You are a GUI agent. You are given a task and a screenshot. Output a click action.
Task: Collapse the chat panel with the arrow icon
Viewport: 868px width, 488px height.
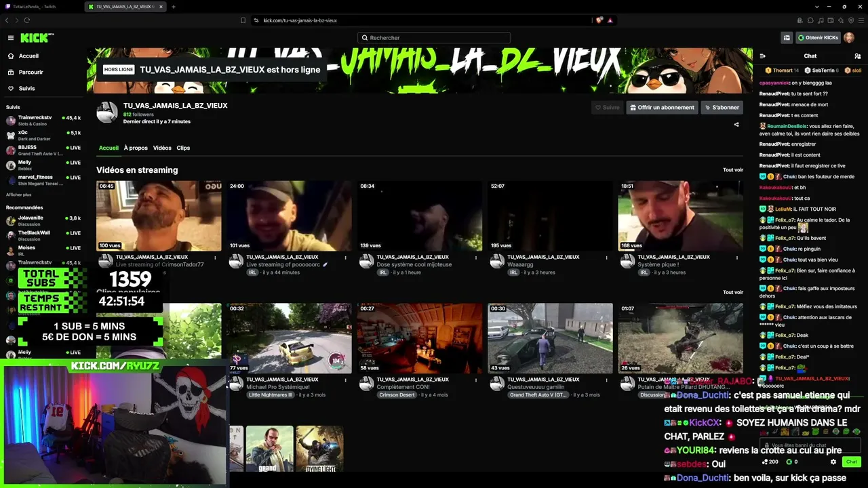[763, 56]
